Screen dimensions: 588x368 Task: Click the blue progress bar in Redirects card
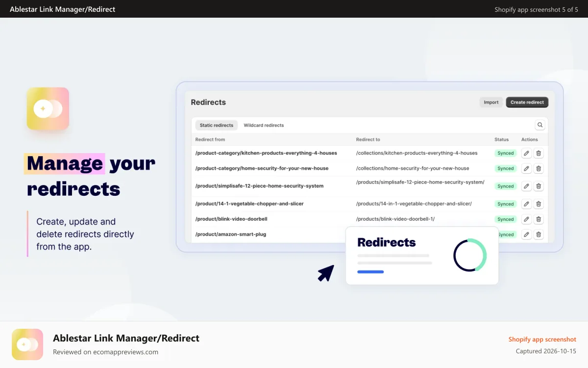coord(370,271)
